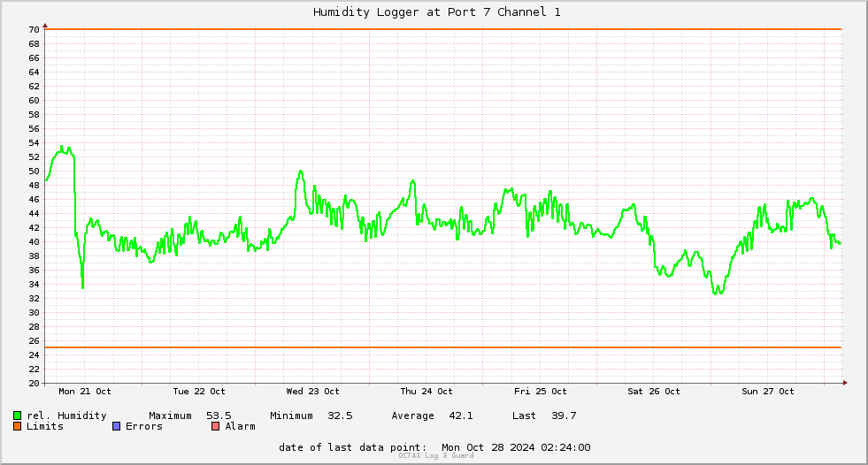Click the 'Wed 23 Oct' x-axis label
Image resolution: width=868 pixels, height=465 pixels.
pyautogui.click(x=312, y=392)
